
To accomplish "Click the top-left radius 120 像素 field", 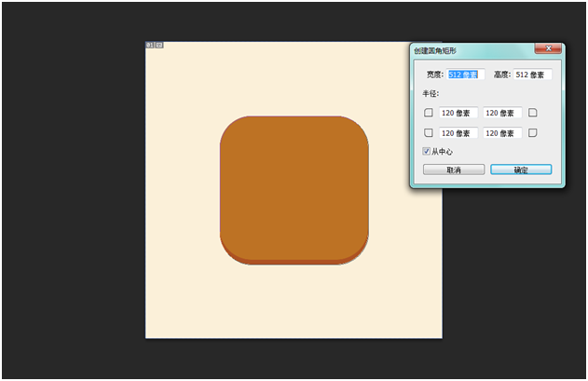I will (x=458, y=113).
